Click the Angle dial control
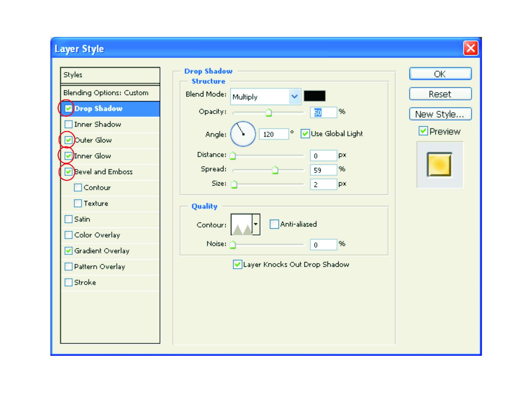This screenshot has height=393, width=532. coord(243,134)
